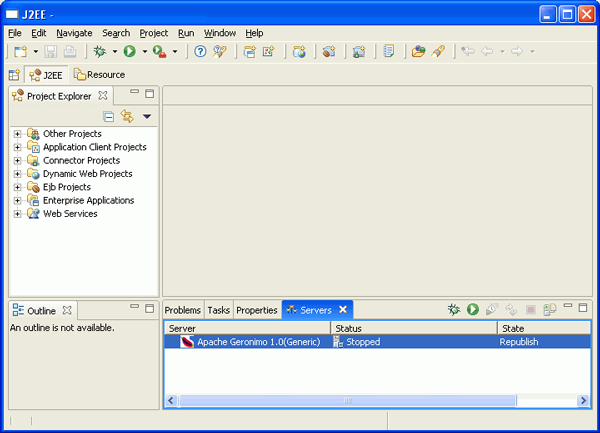Expand the Enterprise Applications node

17,200
